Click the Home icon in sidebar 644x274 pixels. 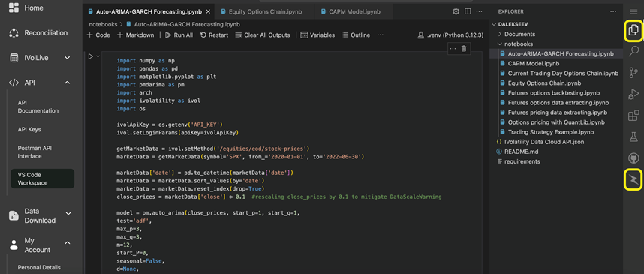click(x=14, y=8)
